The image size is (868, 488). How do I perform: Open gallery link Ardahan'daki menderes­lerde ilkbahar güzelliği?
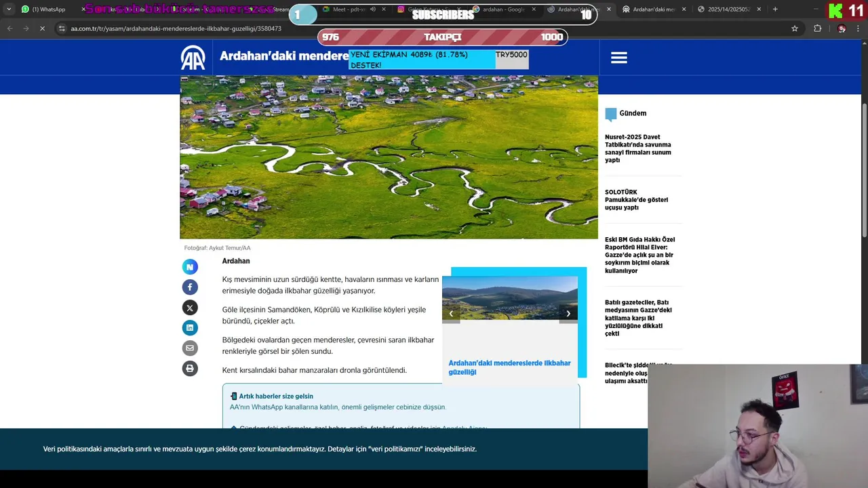click(509, 367)
